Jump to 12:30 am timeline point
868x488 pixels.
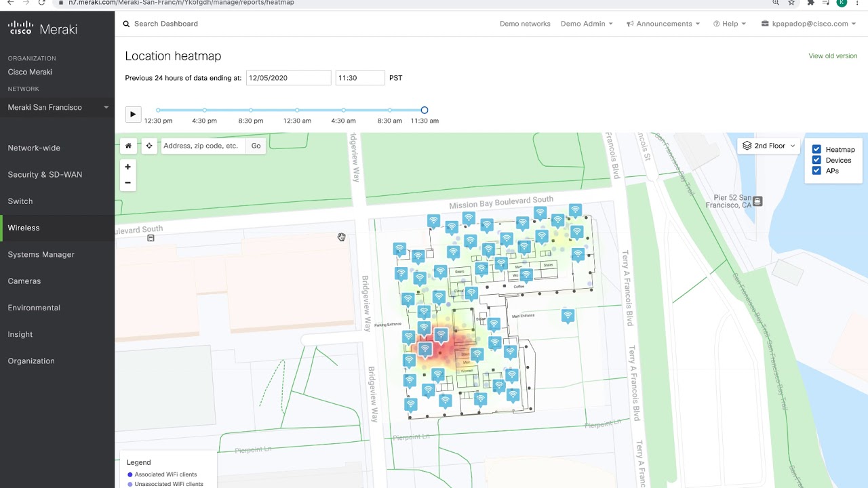coord(297,110)
